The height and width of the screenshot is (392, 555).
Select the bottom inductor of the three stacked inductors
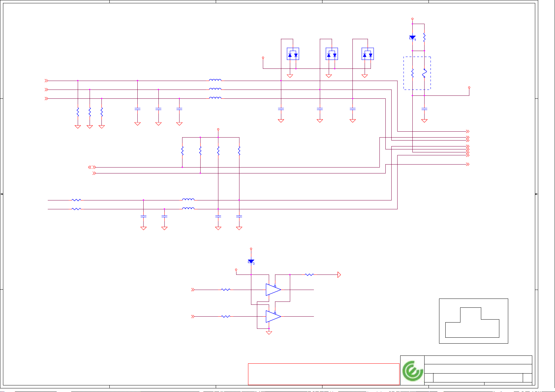[x=215, y=98]
